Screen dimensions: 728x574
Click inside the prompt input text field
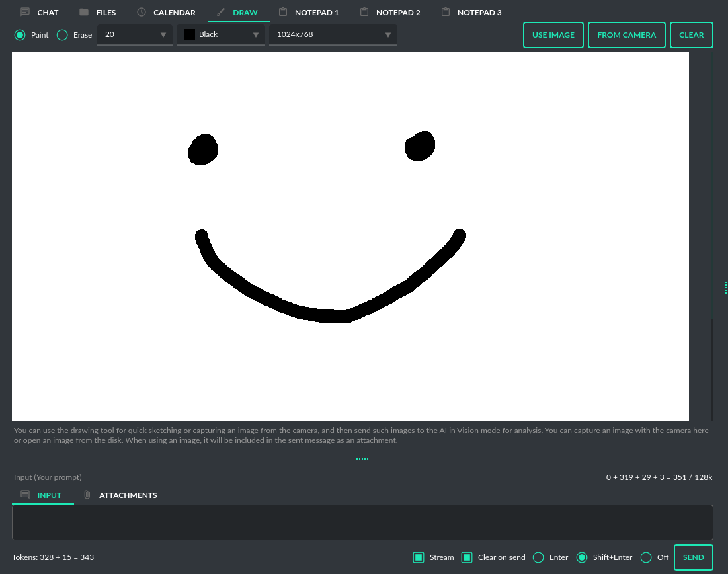coord(362,522)
